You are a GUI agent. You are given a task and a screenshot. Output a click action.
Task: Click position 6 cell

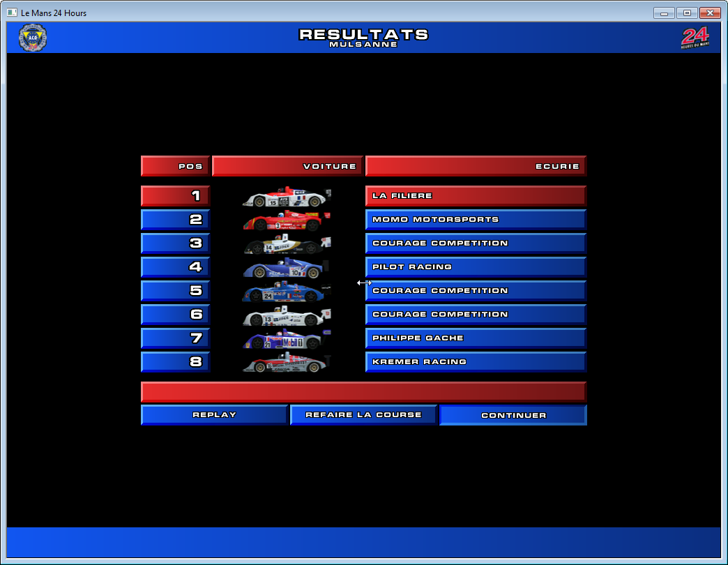tap(176, 315)
